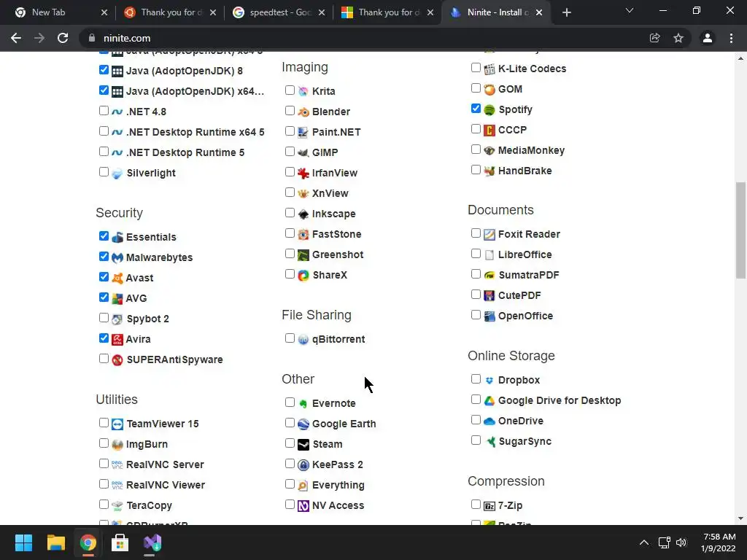Open a new browser tab
The width and height of the screenshot is (747, 560).
click(x=566, y=12)
